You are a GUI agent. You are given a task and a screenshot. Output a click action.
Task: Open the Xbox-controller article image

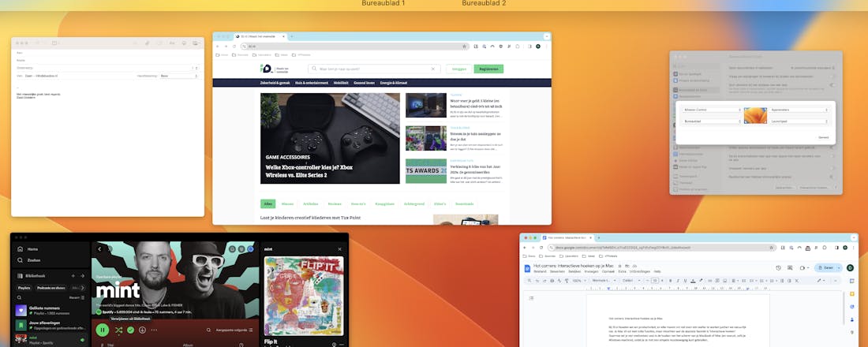click(330, 138)
